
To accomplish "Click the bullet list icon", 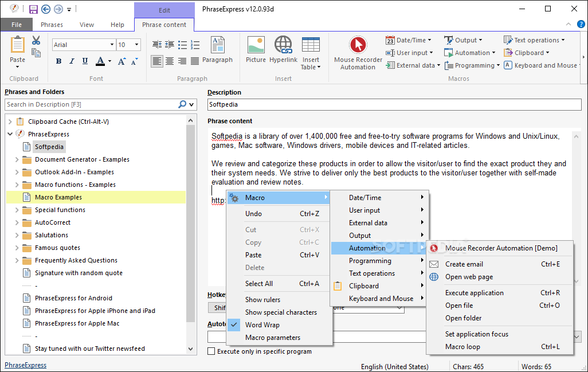I will (x=182, y=45).
